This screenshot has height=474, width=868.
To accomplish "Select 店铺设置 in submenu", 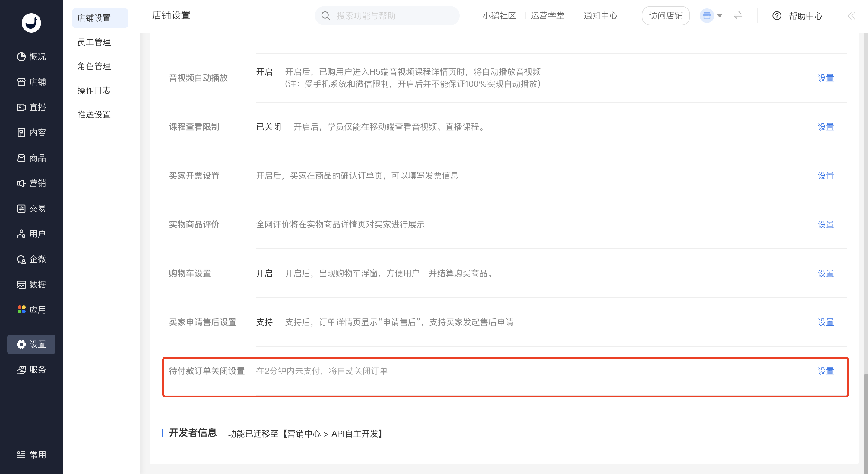I will click(x=100, y=18).
